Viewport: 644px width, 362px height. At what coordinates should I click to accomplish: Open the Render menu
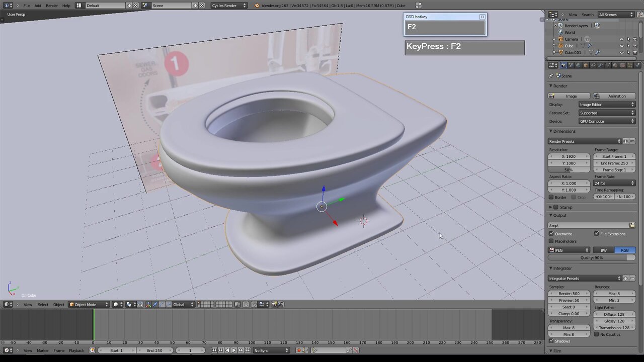pos(52,6)
